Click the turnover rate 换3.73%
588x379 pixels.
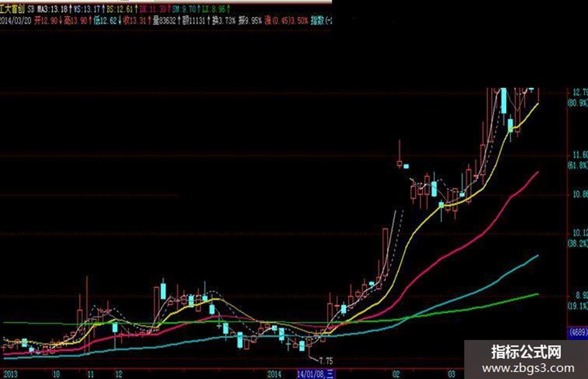coord(223,21)
